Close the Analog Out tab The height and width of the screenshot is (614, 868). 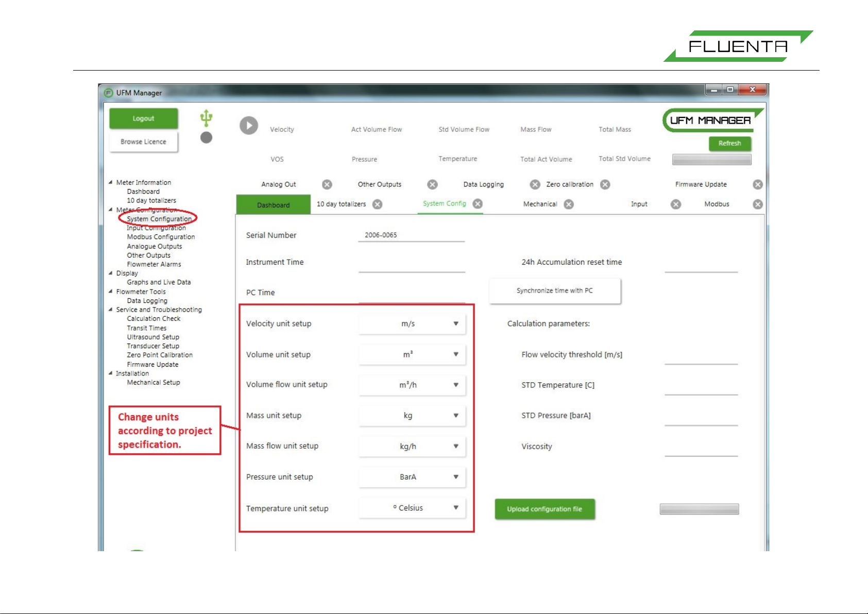327,184
